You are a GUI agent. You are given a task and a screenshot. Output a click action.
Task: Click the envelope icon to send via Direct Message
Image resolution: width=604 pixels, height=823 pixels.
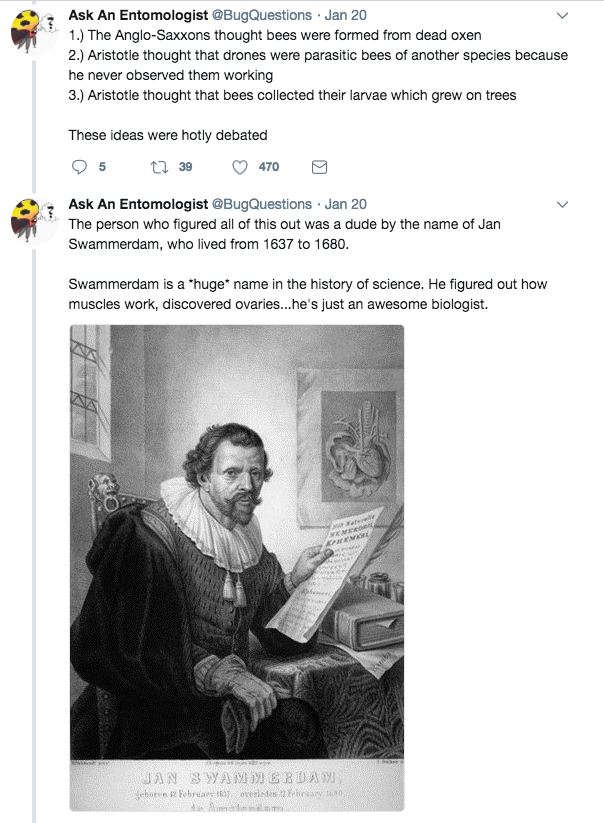click(x=320, y=167)
